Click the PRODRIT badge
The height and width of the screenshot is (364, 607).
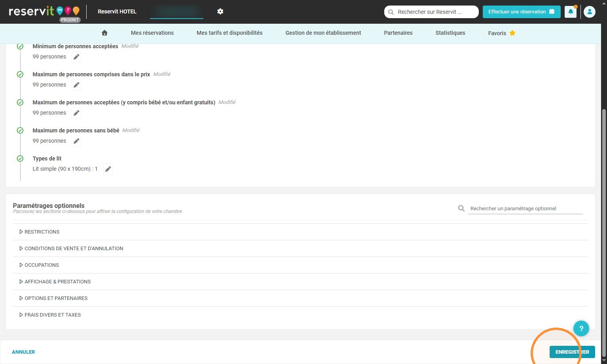70,20
